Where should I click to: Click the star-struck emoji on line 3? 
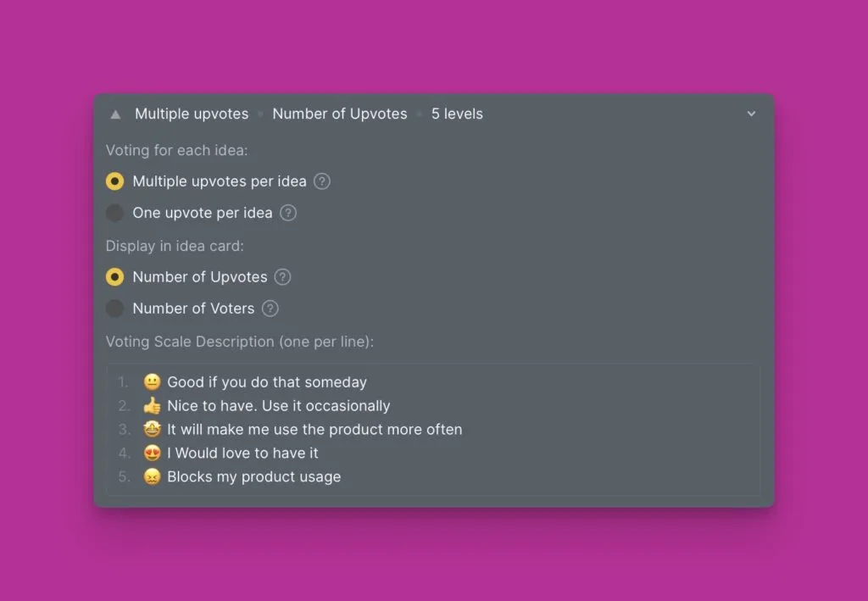pyautogui.click(x=152, y=430)
